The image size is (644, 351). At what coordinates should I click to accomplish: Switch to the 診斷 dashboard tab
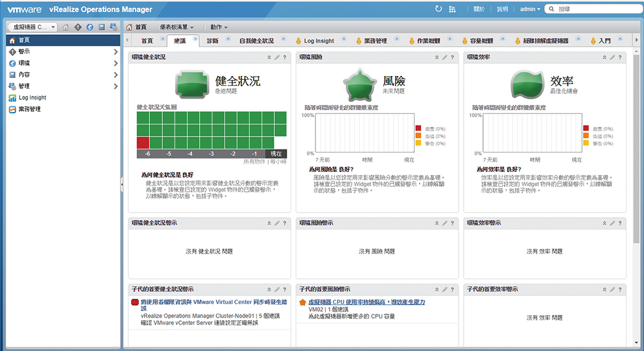(x=213, y=41)
